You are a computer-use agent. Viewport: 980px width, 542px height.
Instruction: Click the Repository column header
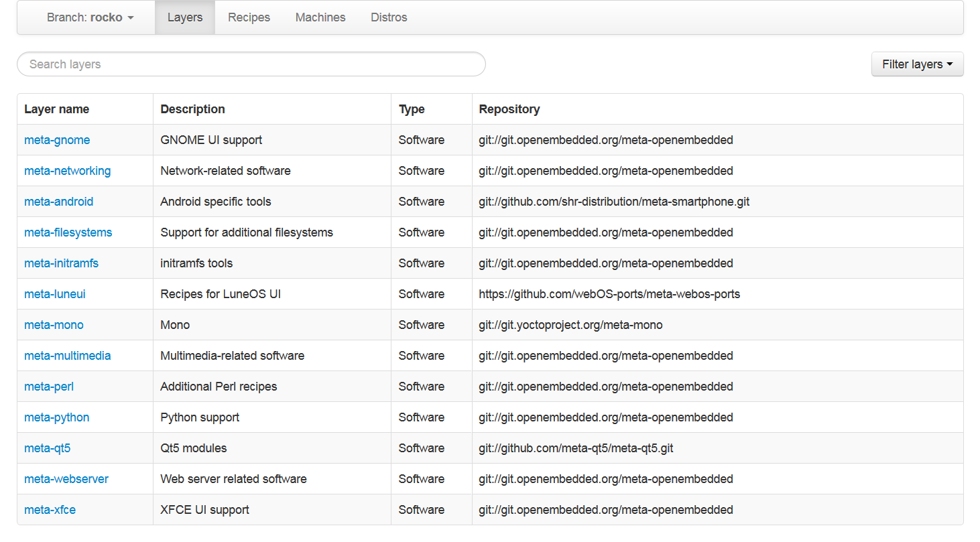509,109
